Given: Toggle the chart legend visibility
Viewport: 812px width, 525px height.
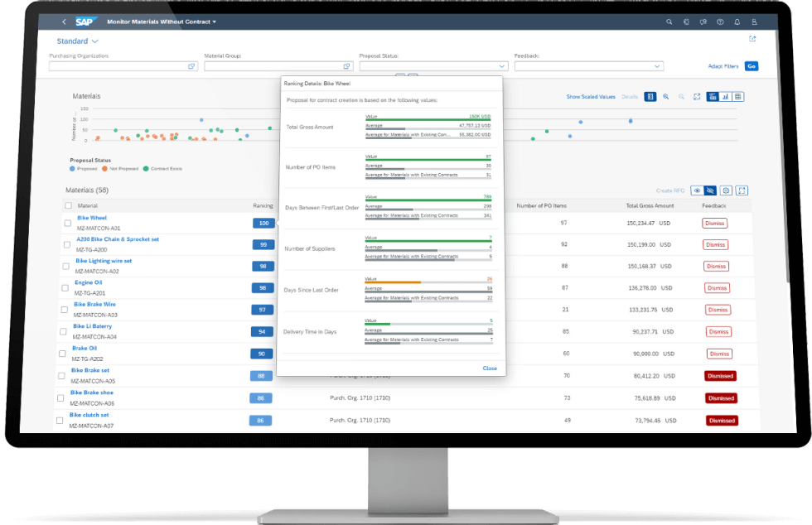Looking at the screenshot, I should [x=650, y=97].
